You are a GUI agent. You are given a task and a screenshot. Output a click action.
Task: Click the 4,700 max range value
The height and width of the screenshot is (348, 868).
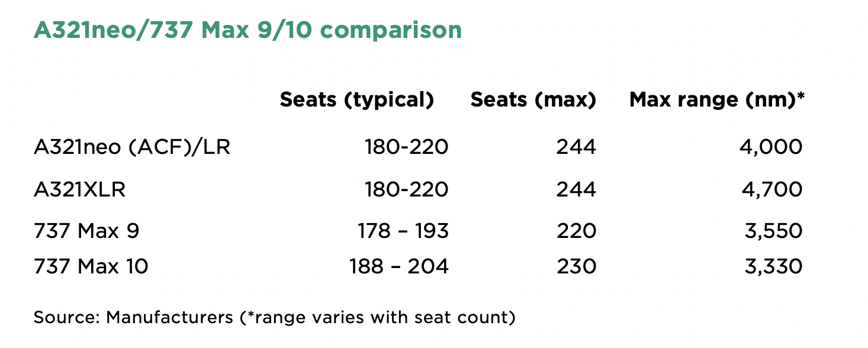[772, 189]
